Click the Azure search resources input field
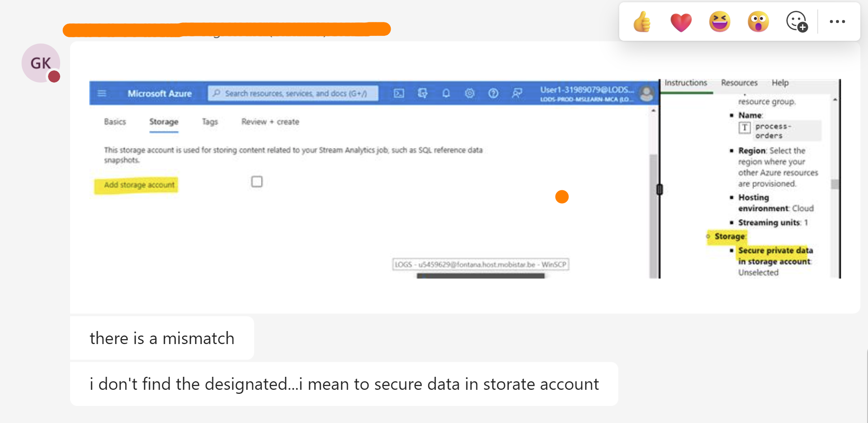 pos(293,93)
